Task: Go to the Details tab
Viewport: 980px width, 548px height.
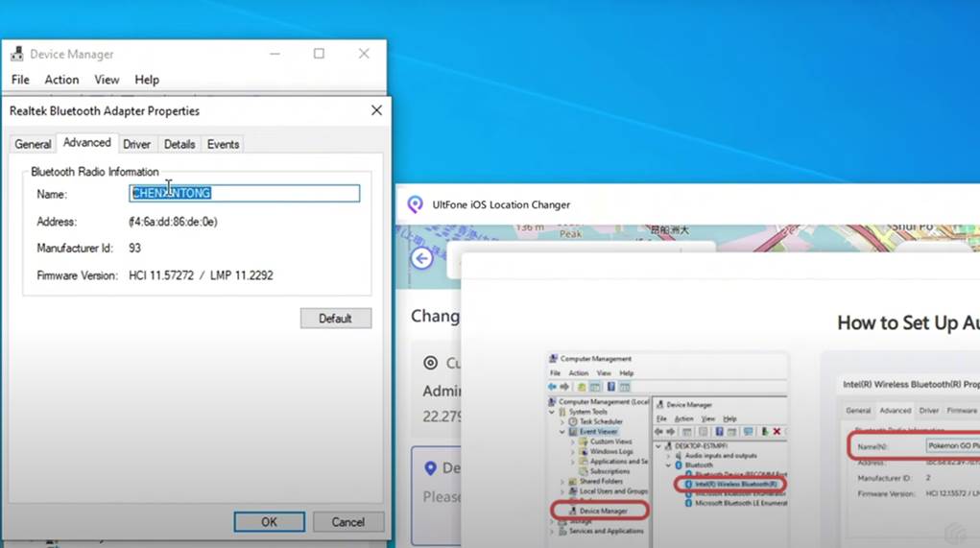Action: pyautogui.click(x=179, y=144)
